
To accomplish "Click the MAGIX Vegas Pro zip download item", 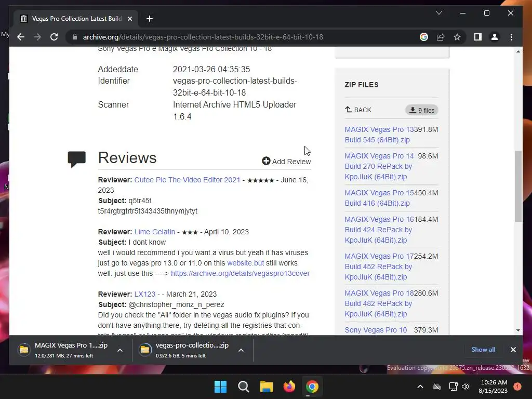I will tap(64, 350).
